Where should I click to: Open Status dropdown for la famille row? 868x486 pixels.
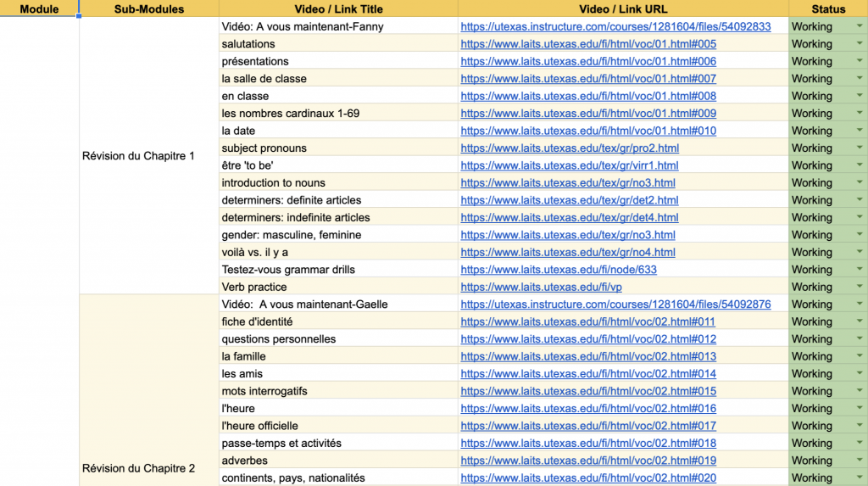click(x=860, y=356)
